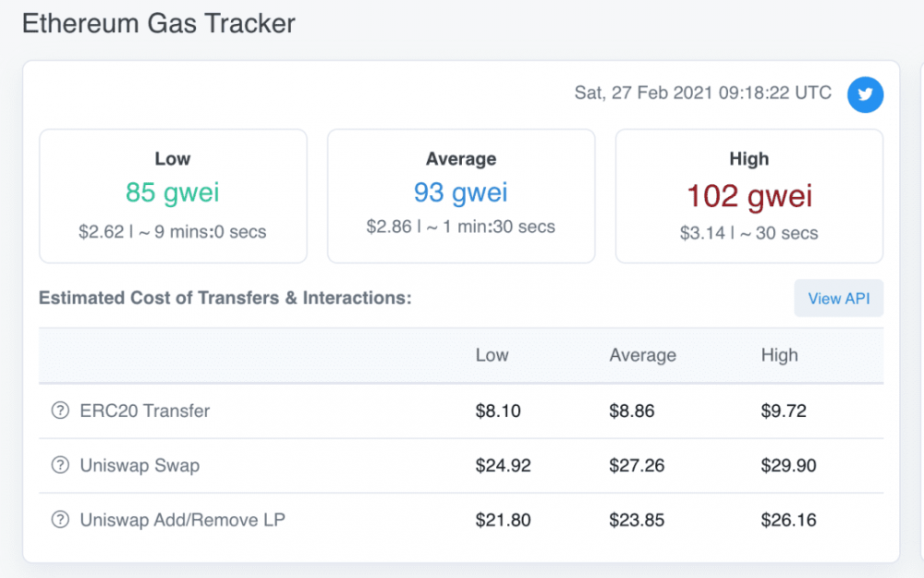
Task: Click the High column header in table
Action: [779, 355]
